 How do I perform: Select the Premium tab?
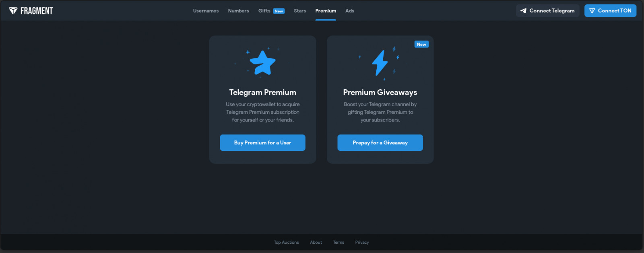[326, 11]
